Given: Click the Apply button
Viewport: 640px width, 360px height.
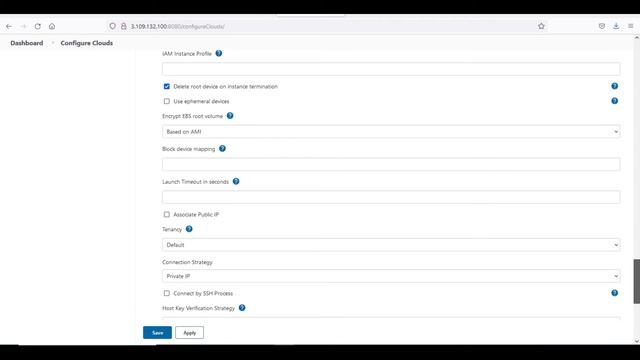Looking at the screenshot, I should point(189,333).
